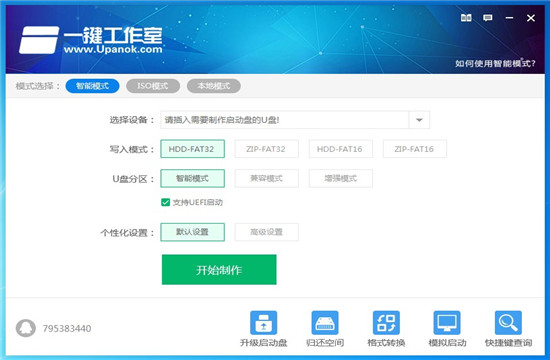Choose 智能模式 U盘分区 option
This screenshot has height=360, width=550.
[x=192, y=178]
